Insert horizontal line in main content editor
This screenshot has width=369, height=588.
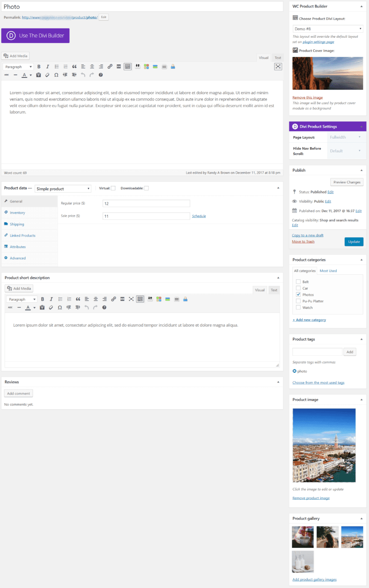[x=15, y=75]
